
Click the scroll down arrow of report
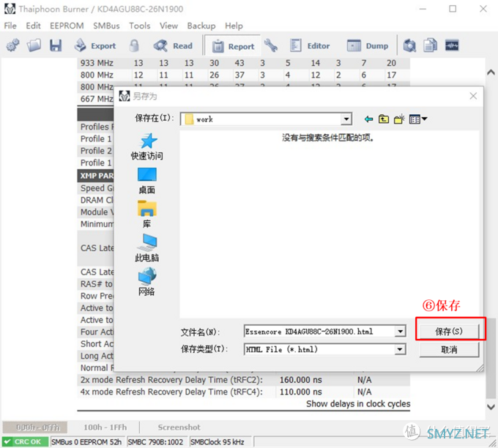click(491, 407)
